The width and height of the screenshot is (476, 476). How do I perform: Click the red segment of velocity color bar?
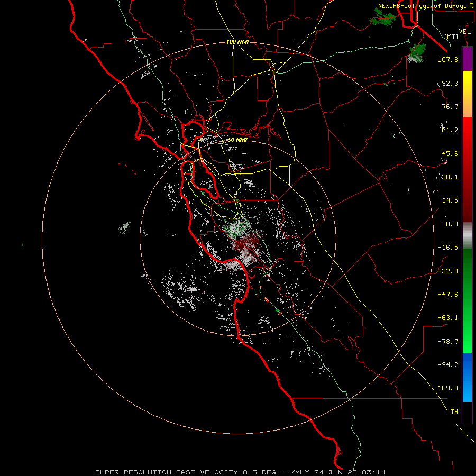[x=467, y=169]
